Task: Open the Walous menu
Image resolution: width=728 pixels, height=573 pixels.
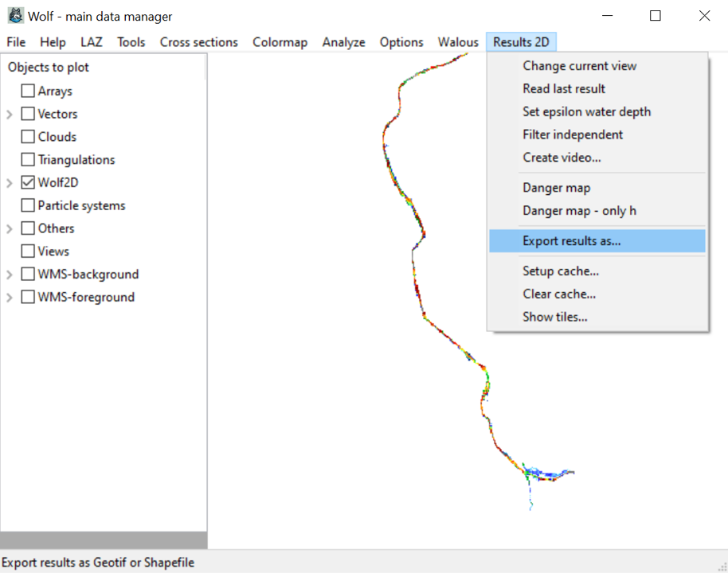Action: (x=458, y=42)
